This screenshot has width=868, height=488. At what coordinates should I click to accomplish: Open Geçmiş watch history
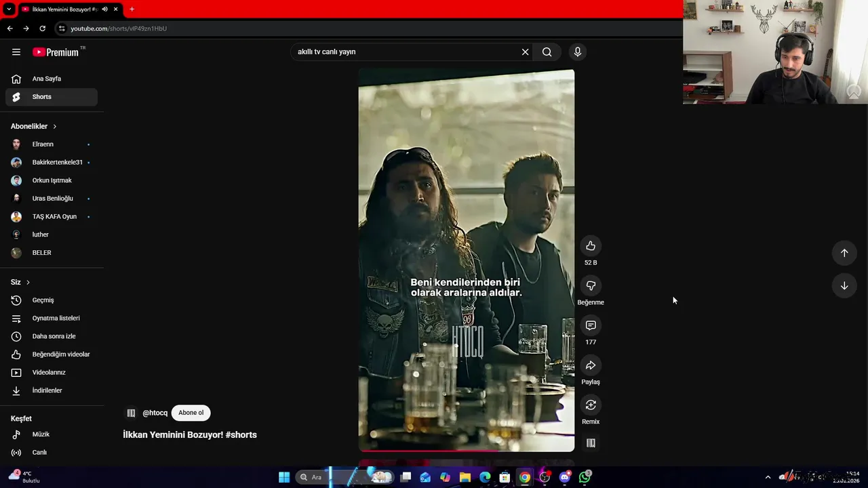(52, 300)
